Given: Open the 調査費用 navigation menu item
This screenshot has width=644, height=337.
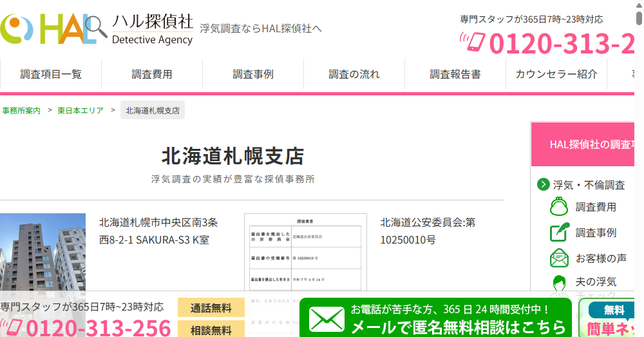Looking at the screenshot, I should pyautogui.click(x=152, y=74).
